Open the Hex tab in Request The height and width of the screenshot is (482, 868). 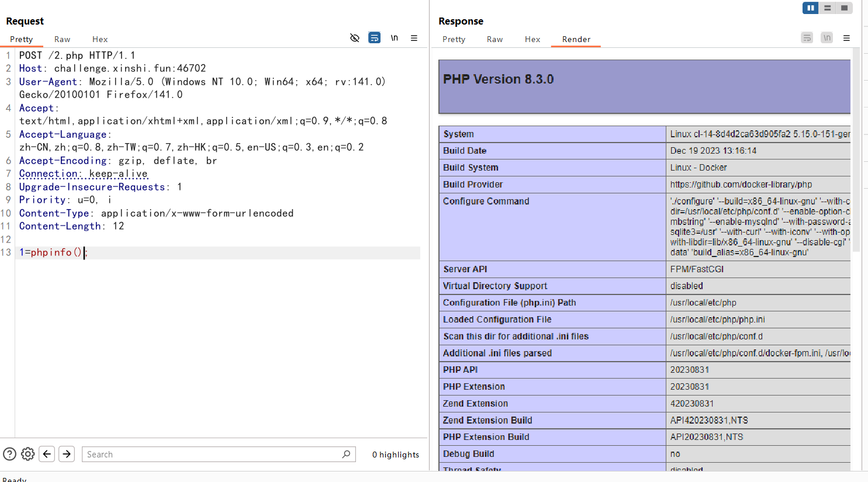coord(100,39)
